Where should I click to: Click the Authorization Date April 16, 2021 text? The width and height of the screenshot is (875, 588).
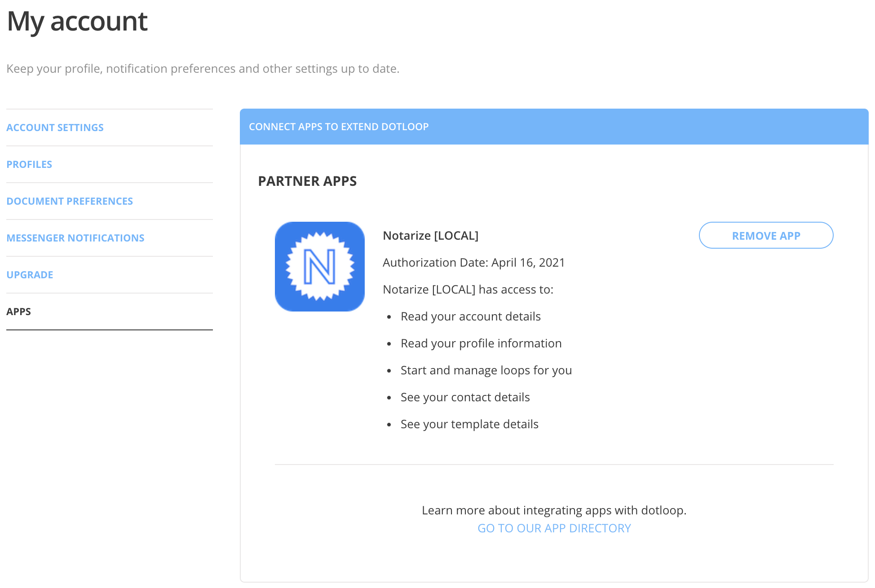point(473,263)
